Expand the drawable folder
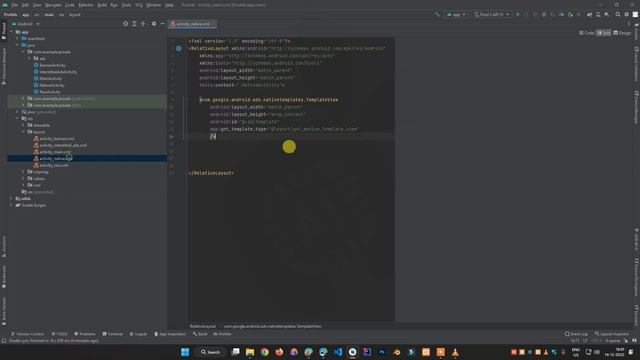The image size is (640, 360). tap(24, 125)
